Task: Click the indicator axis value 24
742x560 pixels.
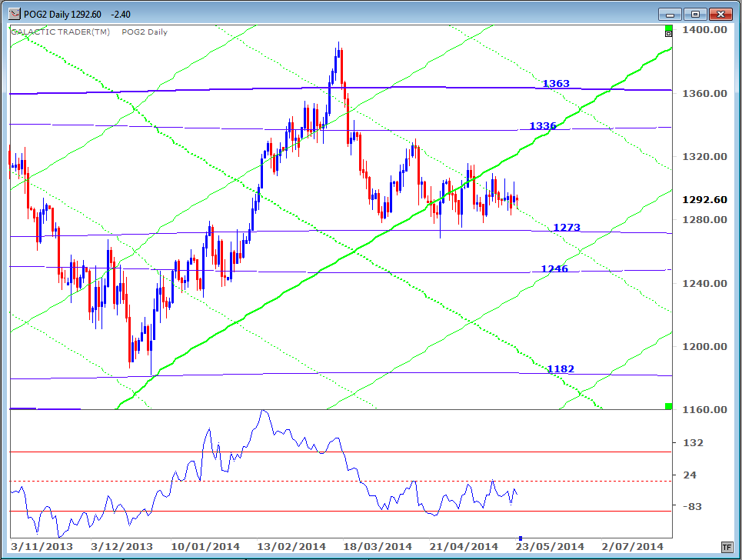Action: tap(690, 475)
